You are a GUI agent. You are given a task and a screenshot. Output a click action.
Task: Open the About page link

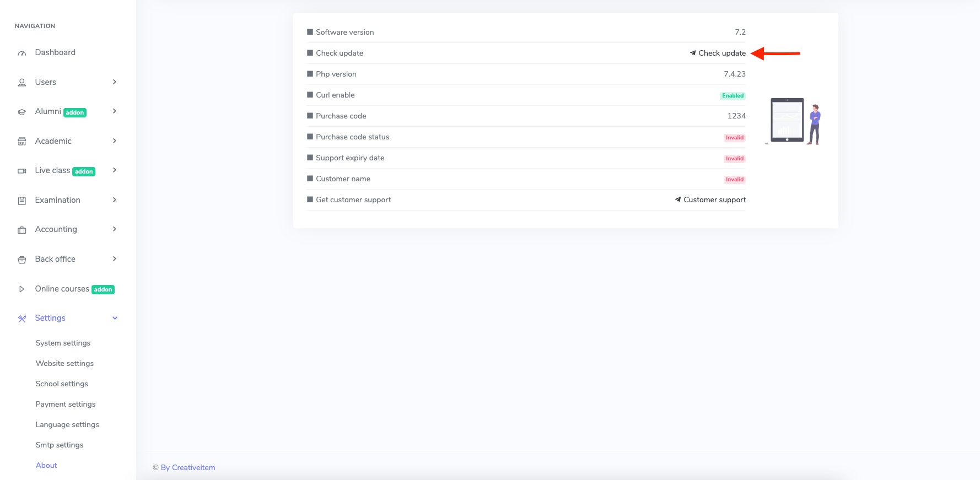point(46,465)
